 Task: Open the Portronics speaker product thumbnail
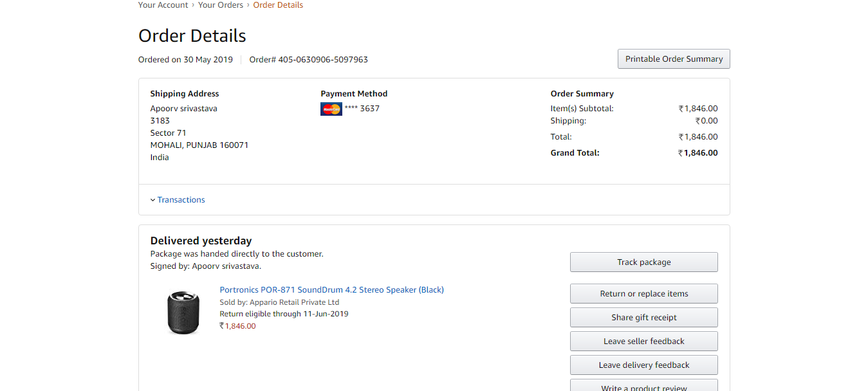[x=183, y=312]
